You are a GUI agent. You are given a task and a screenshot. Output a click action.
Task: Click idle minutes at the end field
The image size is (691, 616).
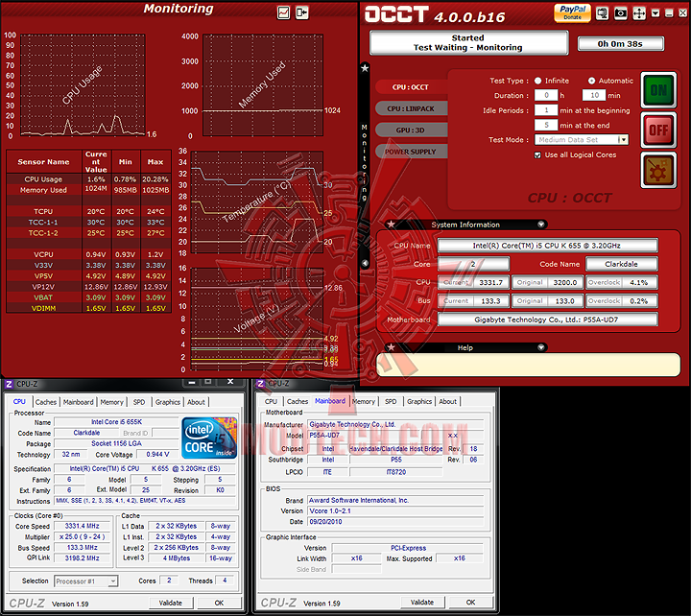click(x=546, y=125)
